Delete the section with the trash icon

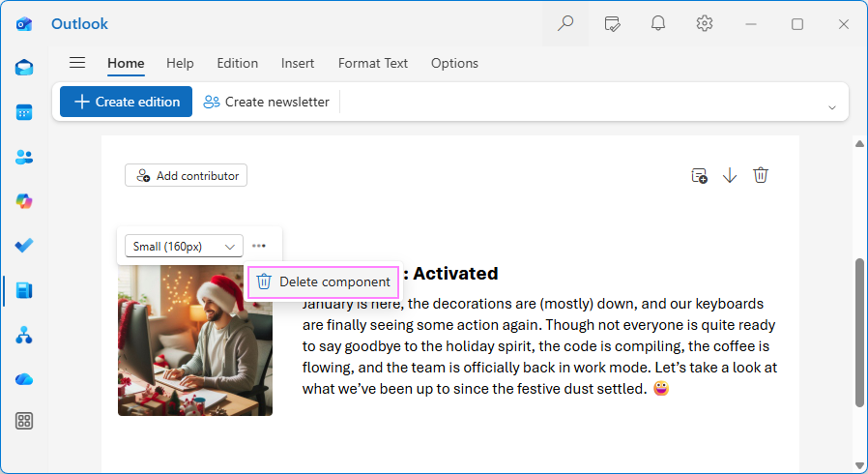tap(761, 175)
